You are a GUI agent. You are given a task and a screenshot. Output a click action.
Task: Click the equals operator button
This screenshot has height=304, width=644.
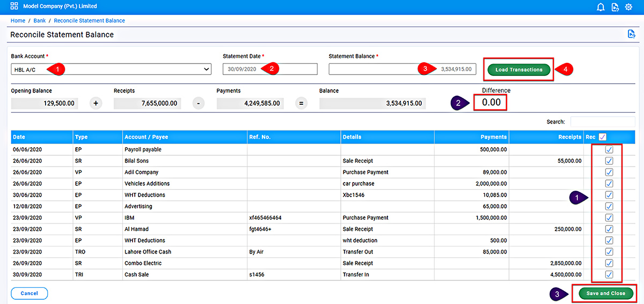301,103
